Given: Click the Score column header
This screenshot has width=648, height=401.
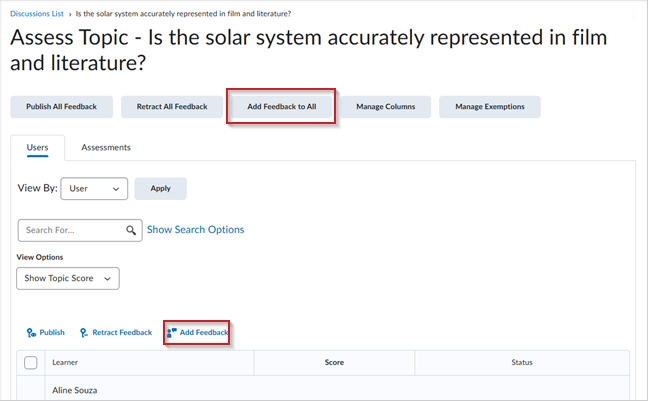Looking at the screenshot, I should [x=334, y=362].
